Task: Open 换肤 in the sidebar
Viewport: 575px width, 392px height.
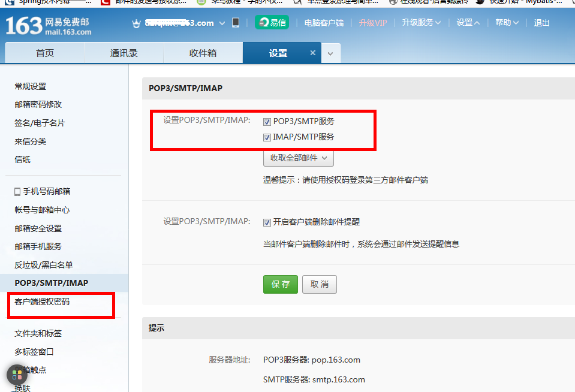Action: (x=22, y=388)
